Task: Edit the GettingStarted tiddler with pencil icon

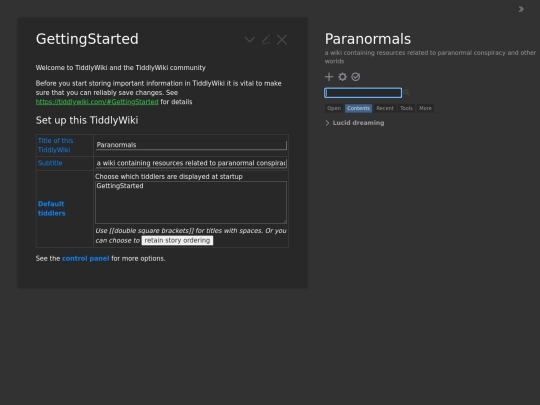Action: tap(266, 40)
